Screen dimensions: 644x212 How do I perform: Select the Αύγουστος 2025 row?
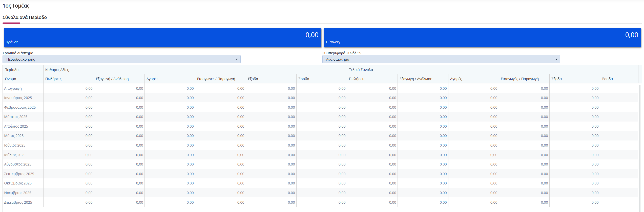[320, 164]
